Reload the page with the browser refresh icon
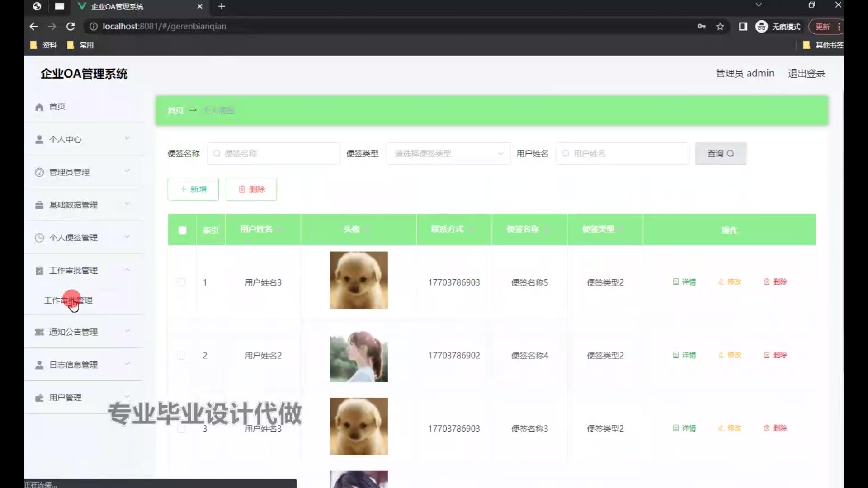 [71, 27]
